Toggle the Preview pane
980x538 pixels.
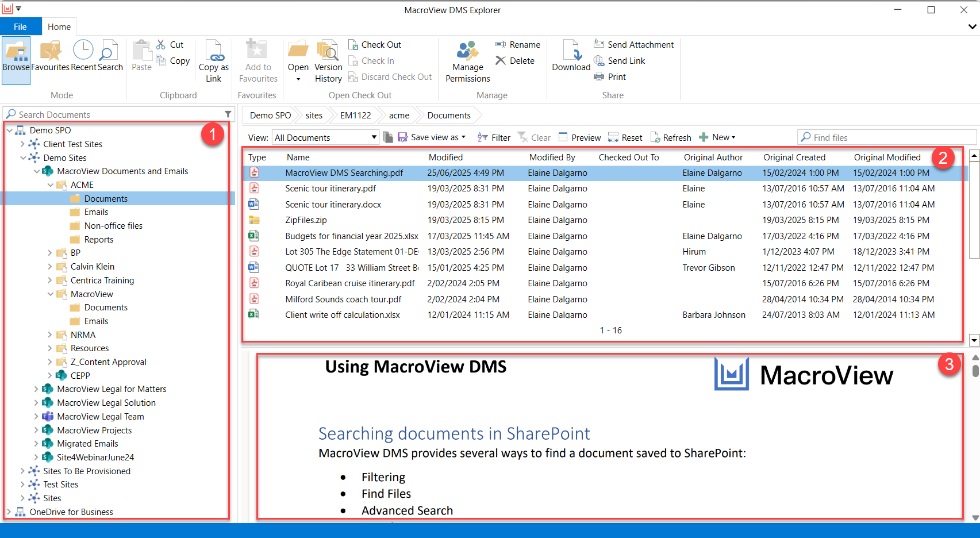click(x=579, y=137)
